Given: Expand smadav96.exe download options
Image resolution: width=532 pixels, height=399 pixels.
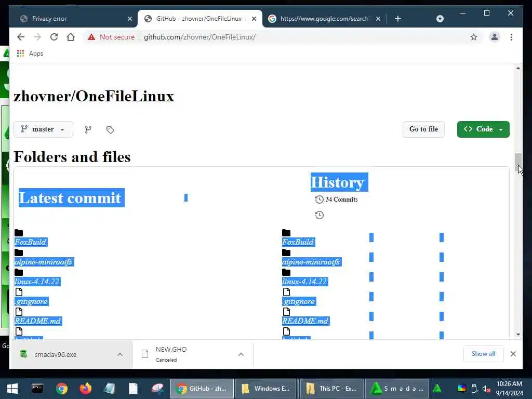Looking at the screenshot, I should 120,354.
